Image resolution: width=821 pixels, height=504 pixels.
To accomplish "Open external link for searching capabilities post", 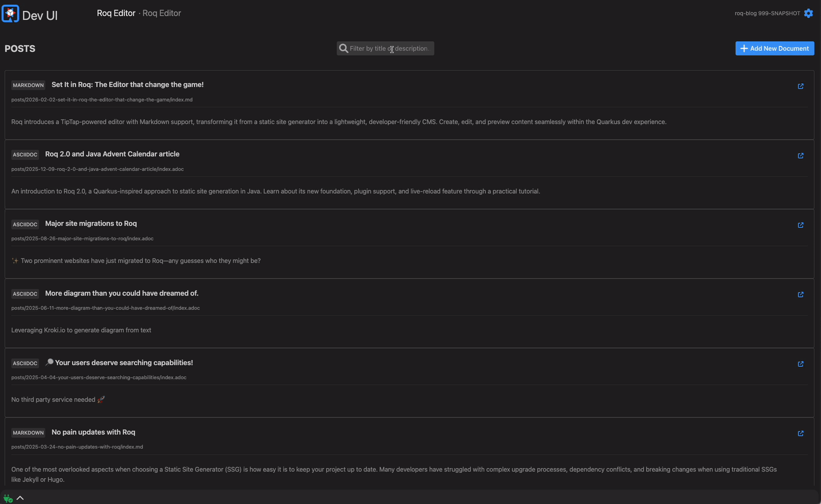I will click(800, 364).
